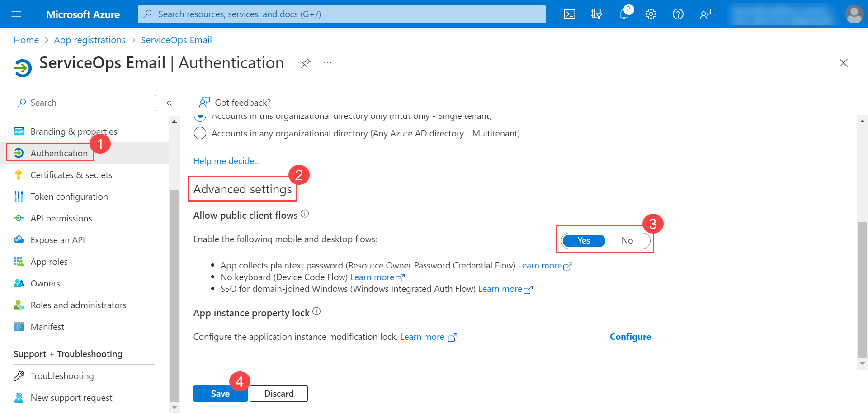Image resolution: width=868 pixels, height=413 pixels.
Task: Select the Multitenant accounts radio option
Action: (200, 133)
